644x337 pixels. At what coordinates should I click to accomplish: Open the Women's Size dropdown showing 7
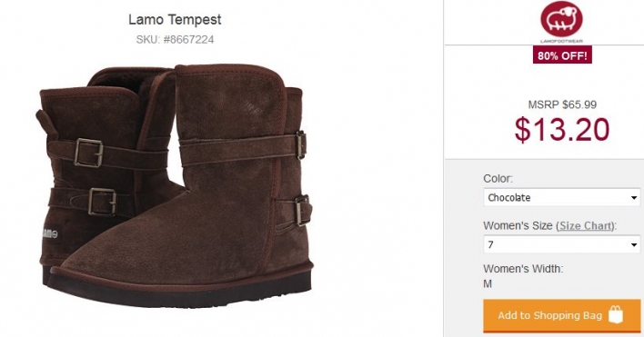[562, 244]
